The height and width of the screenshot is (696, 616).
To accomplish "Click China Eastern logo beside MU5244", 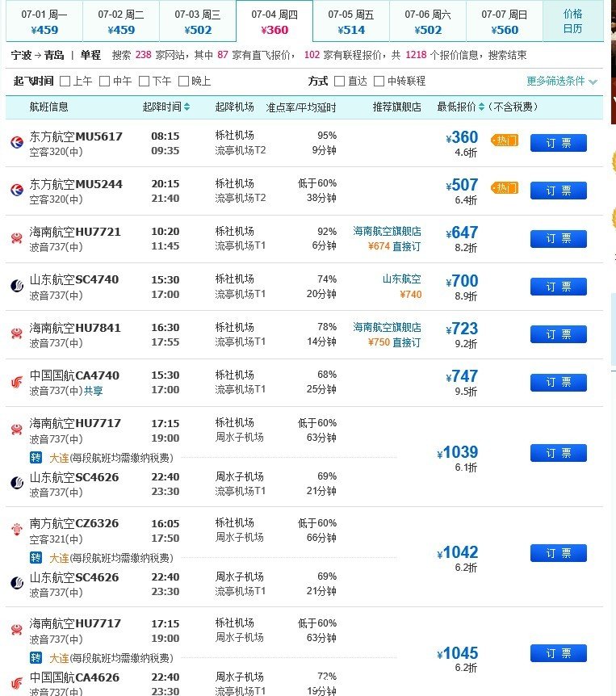I will 17,191.
